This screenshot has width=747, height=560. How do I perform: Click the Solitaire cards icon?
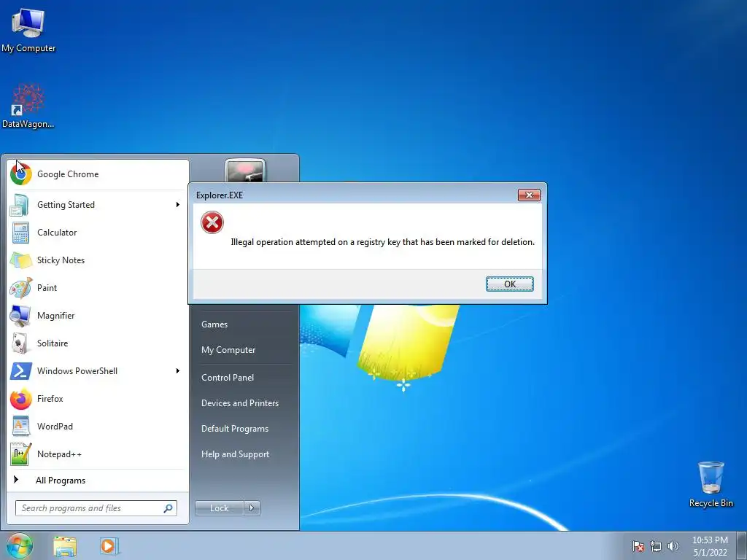click(20, 343)
